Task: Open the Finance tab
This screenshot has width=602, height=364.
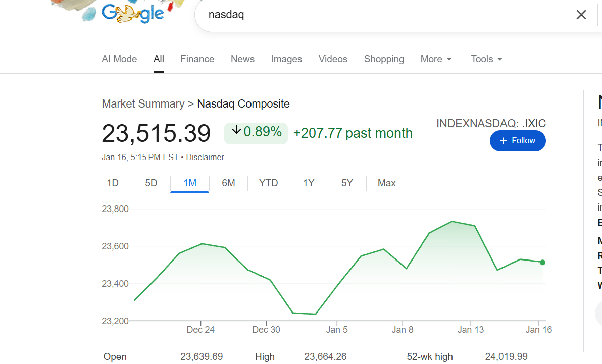Action: (197, 59)
